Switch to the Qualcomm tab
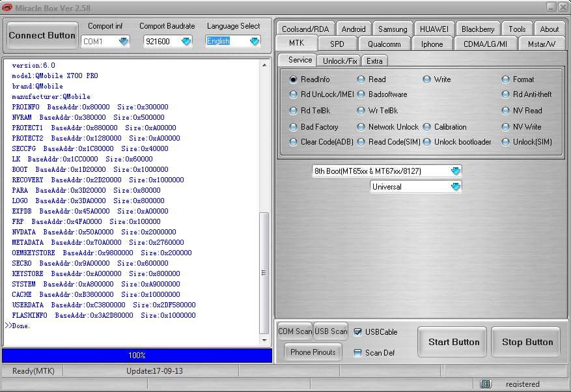The height and width of the screenshot is (392, 571). pos(384,44)
